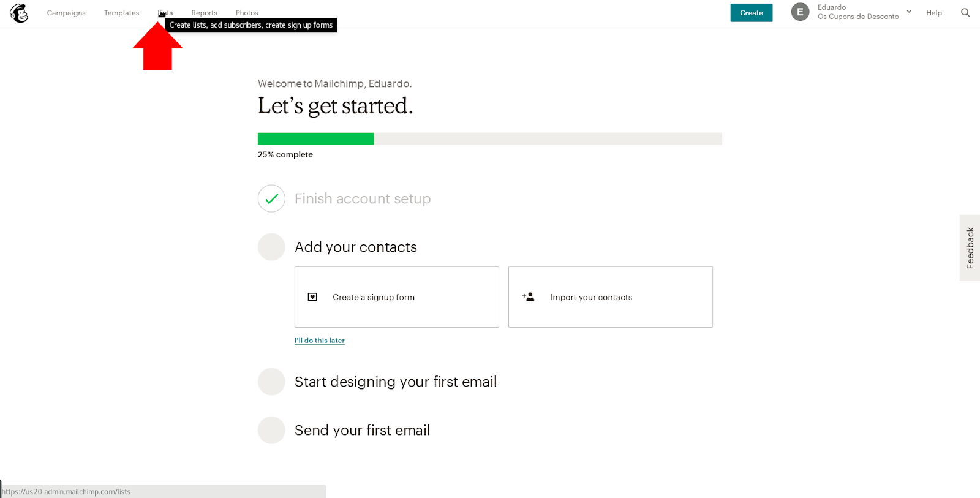Click the signup form icon
The height and width of the screenshot is (498, 980).
tap(312, 297)
